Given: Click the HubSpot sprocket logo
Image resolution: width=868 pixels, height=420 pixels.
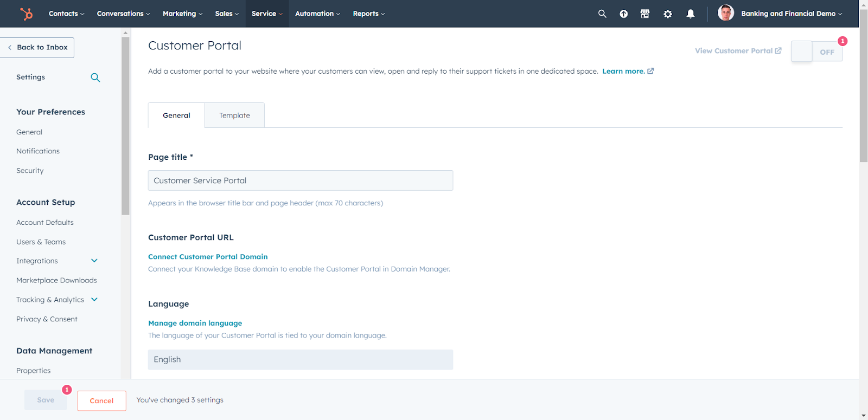Looking at the screenshot, I should [26, 14].
